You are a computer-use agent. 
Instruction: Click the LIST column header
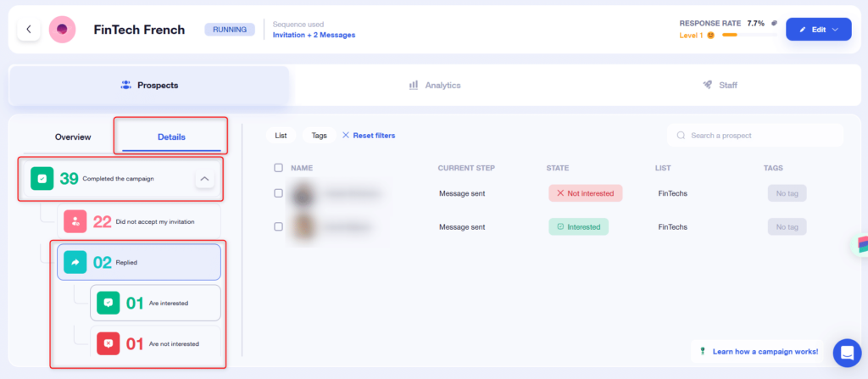[663, 168]
